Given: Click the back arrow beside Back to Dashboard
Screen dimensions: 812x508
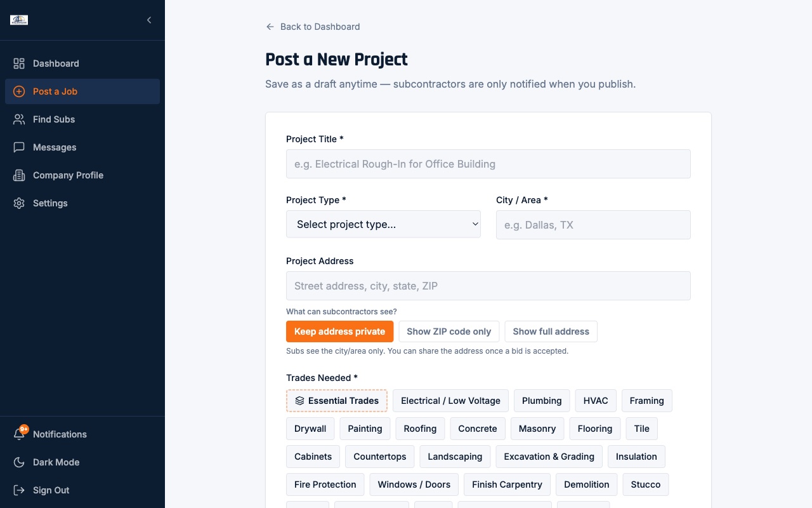Looking at the screenshot, I should (270, 27).
